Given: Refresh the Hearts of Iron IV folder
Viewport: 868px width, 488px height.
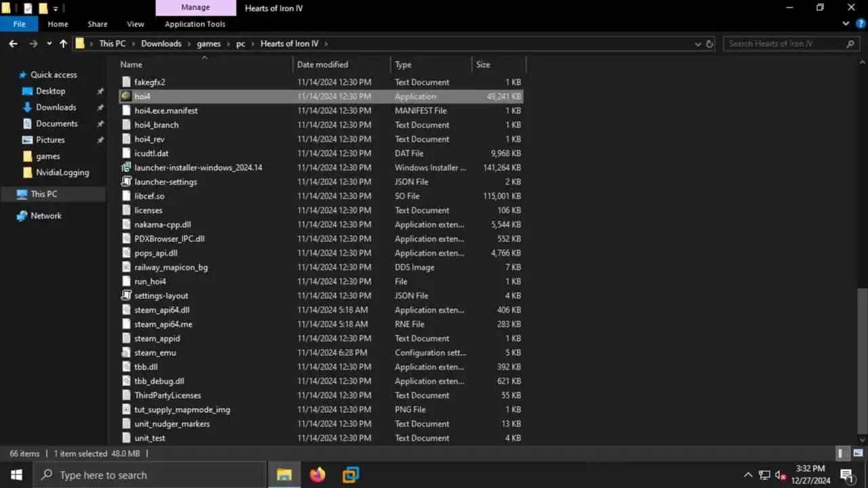Looking at the screenshot, I should pos(710,43).
